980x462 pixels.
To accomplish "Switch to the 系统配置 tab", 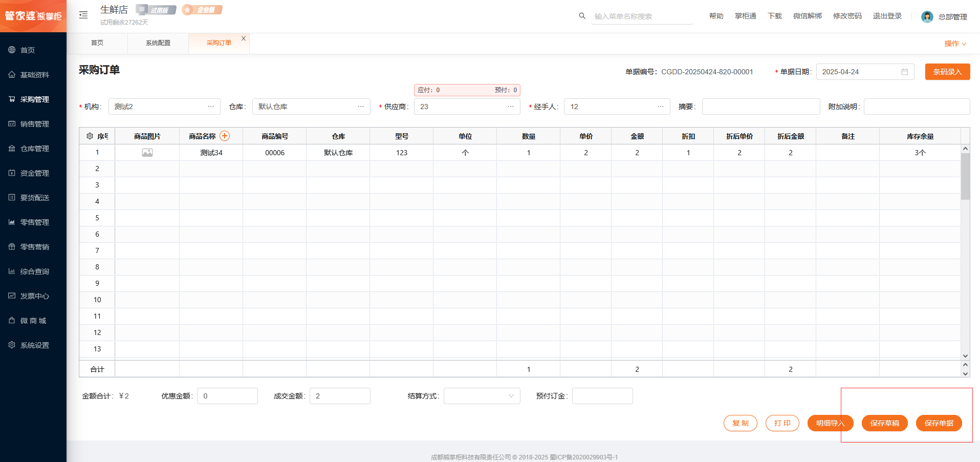I will [158, 43].
